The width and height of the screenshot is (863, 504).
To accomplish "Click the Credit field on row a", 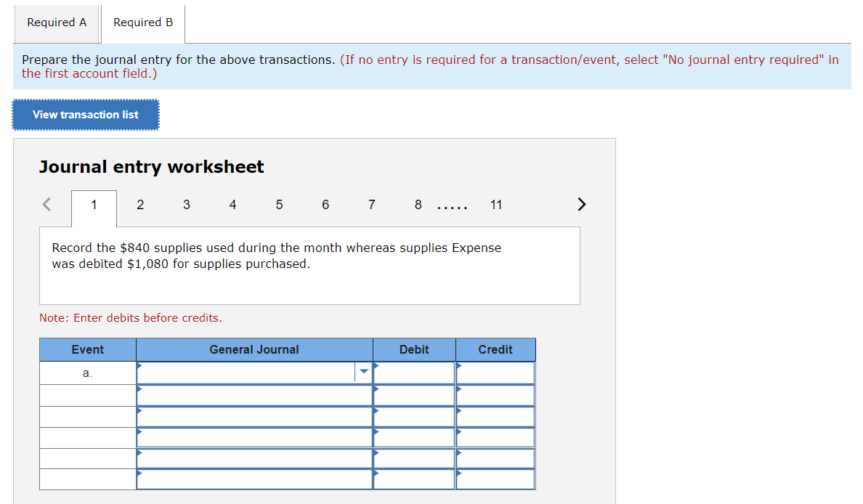I will pyautogui.click(x=496, y=371).
